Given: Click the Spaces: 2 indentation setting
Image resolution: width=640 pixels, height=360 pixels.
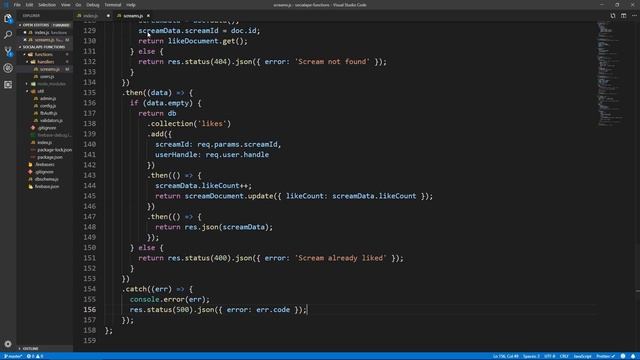Looking at the screenshot, I should [x=531, y=356].
